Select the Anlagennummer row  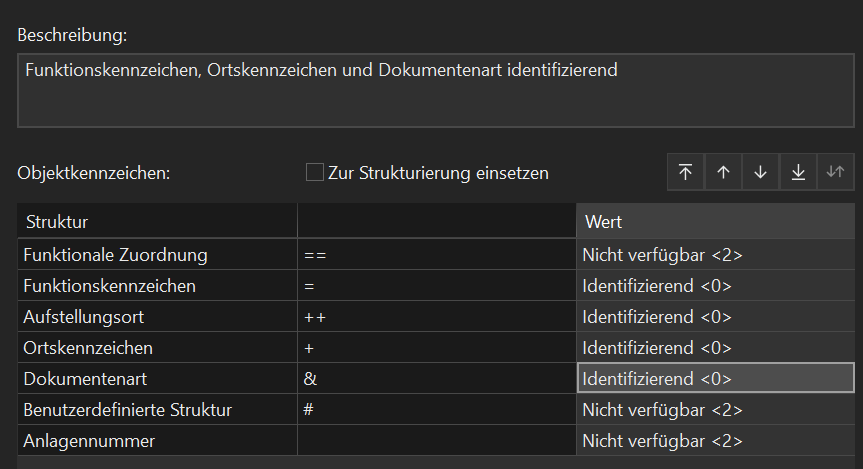pyautogui.click(x=435, y=440)
